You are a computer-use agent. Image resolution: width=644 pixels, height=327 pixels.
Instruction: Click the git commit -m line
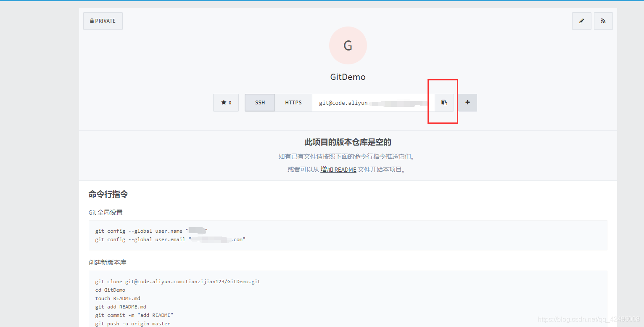coord(134,315)
